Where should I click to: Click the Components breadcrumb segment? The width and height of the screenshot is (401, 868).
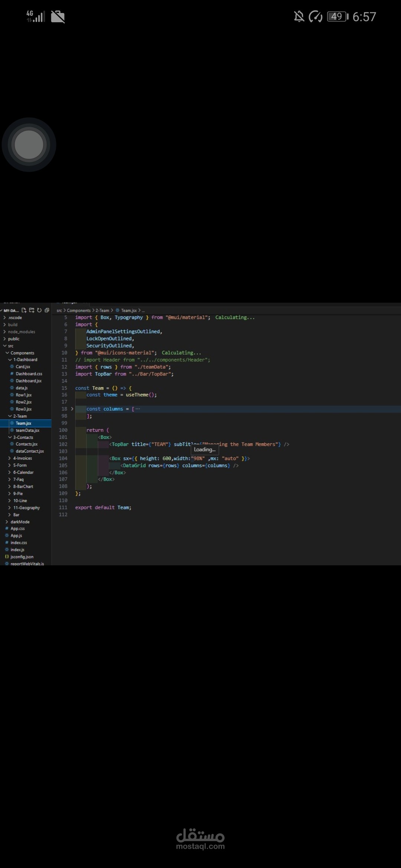tap(79, 310)
